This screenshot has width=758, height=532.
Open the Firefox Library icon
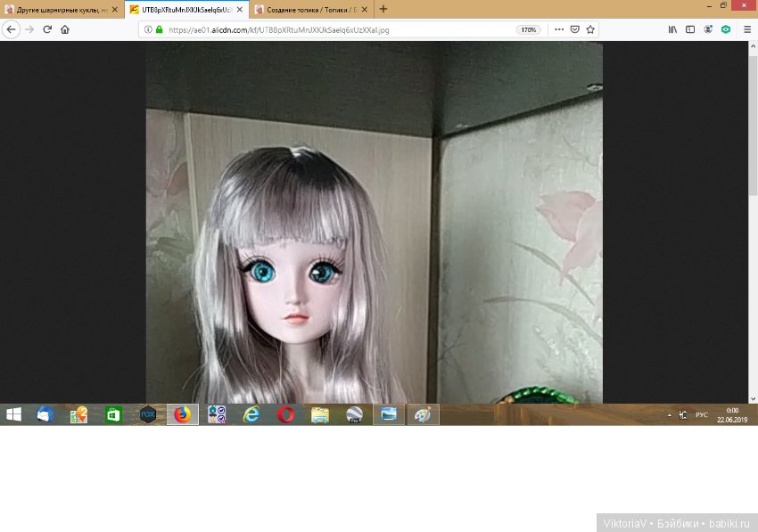pos(673,29)
